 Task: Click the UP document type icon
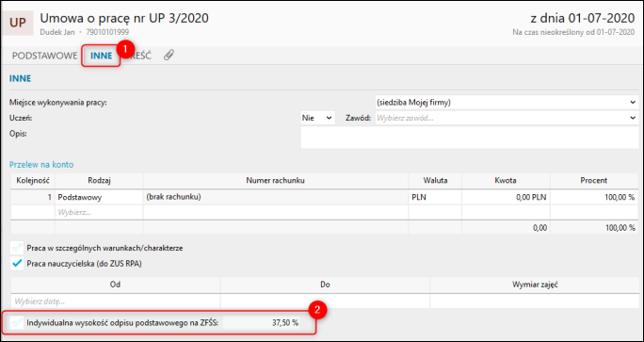coord(17,23)
